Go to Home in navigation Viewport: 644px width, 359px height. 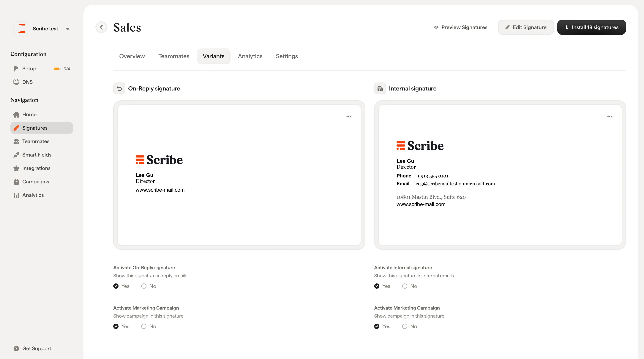pyautogui.click(x=42, y=114)
